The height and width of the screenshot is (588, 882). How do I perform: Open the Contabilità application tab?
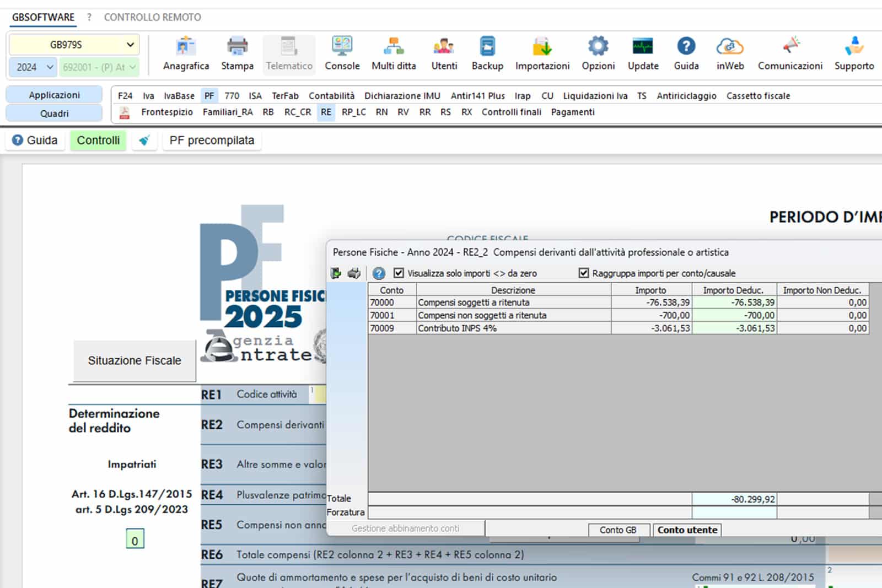tap(331, 96)
